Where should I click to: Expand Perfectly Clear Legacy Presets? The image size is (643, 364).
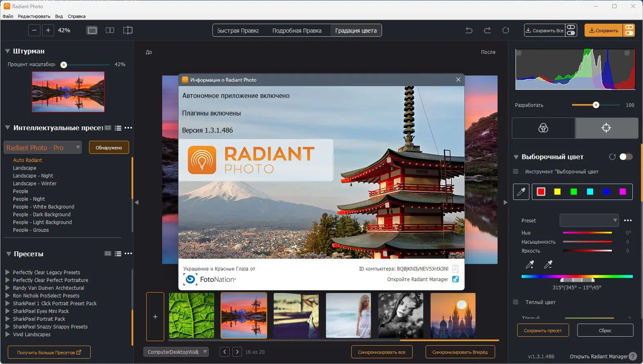tap(7, 272)
